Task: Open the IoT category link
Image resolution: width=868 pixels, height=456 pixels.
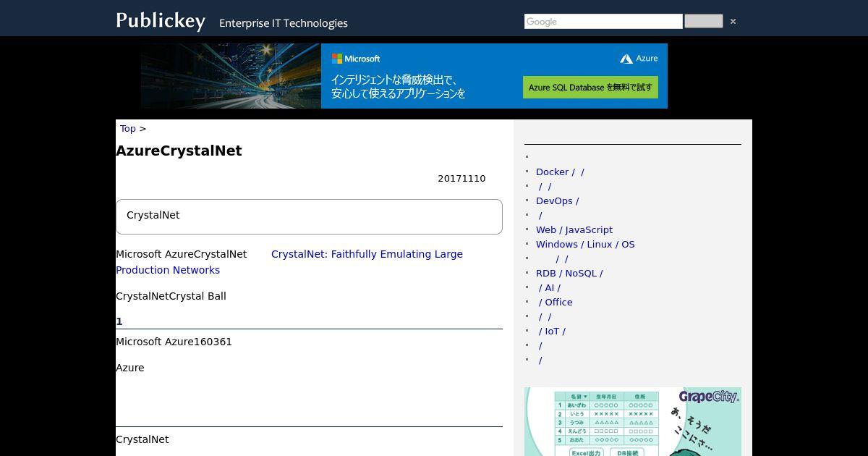Action: tap(552, 331)
